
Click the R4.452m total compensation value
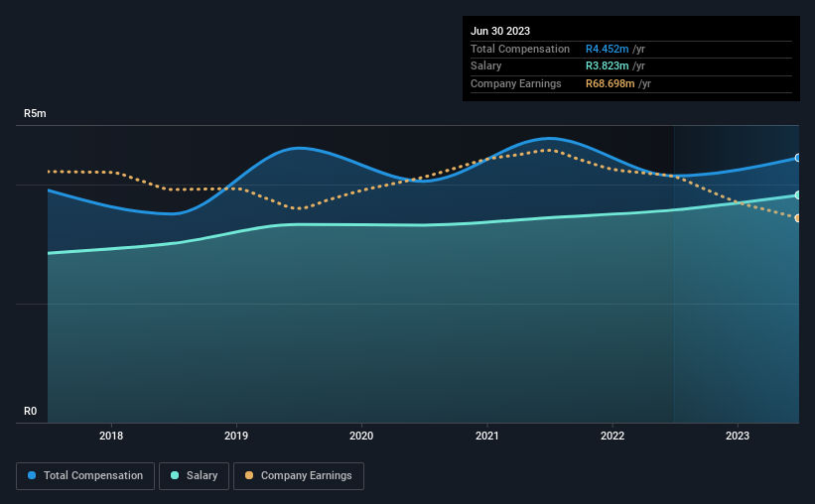[608, 49]
